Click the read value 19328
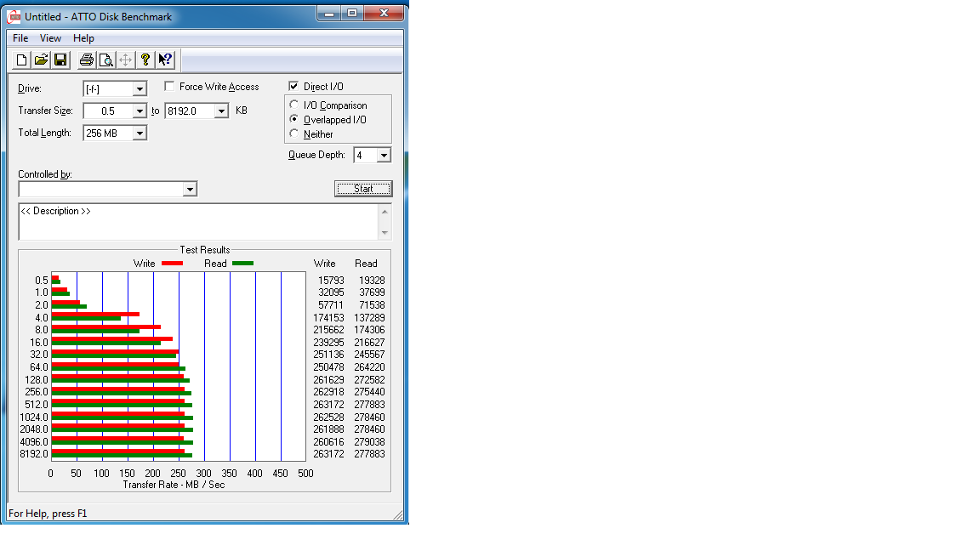The image size is (980, 551). coord(372,281)
